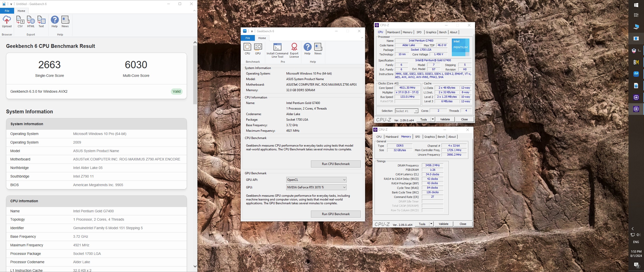644x272 pixels.
Task: Click volume icon in system tray
Action: (x=639, y=235)
